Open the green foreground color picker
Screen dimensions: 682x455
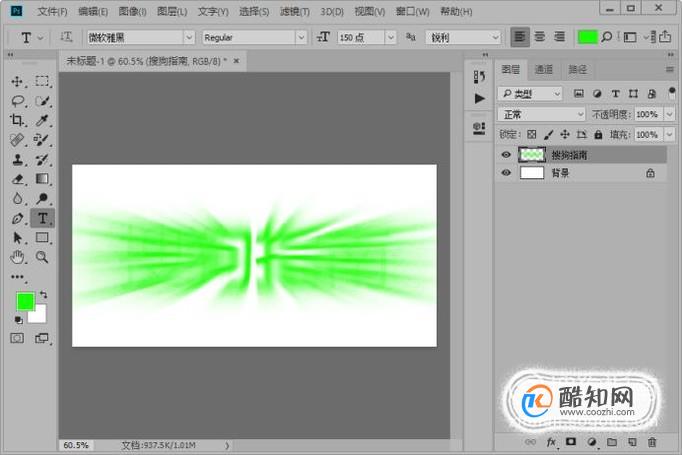pos(25,301)
